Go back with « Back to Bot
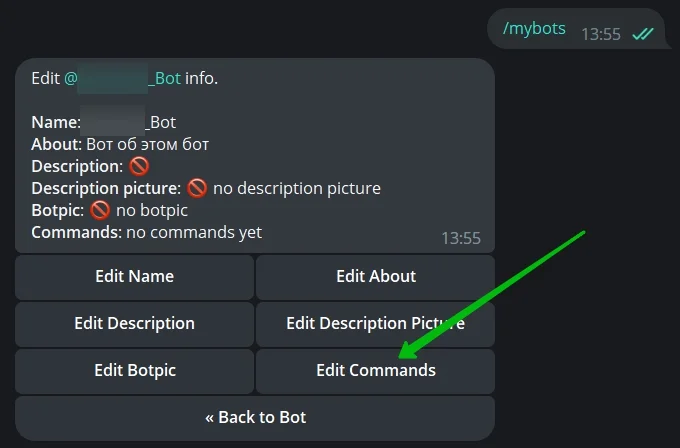This screenshot has height=448, width=680. tap(255, 418)
